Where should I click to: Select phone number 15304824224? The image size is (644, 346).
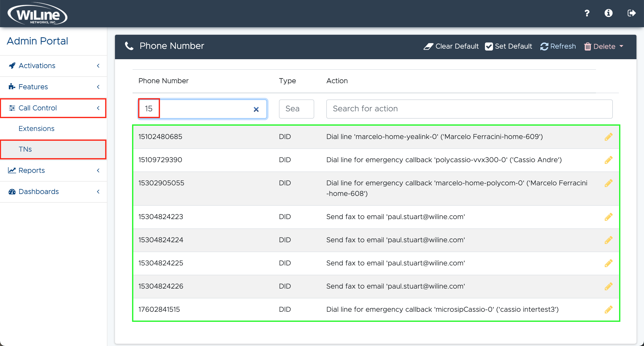coord(161,240)
